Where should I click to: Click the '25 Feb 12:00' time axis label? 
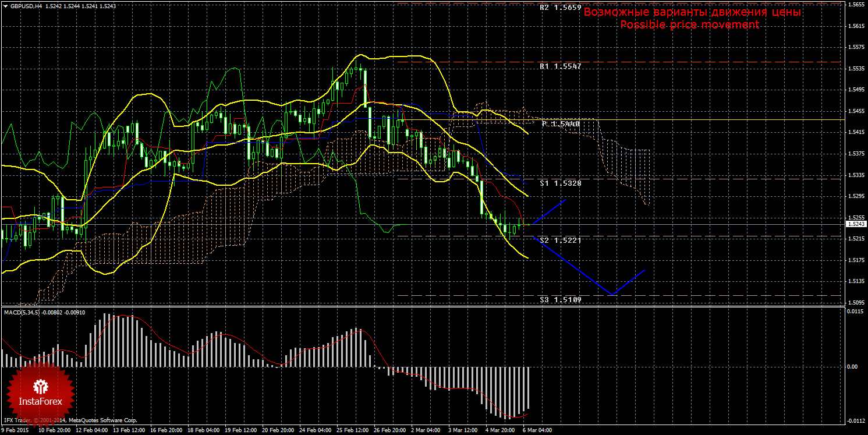[x=352, y=431]
